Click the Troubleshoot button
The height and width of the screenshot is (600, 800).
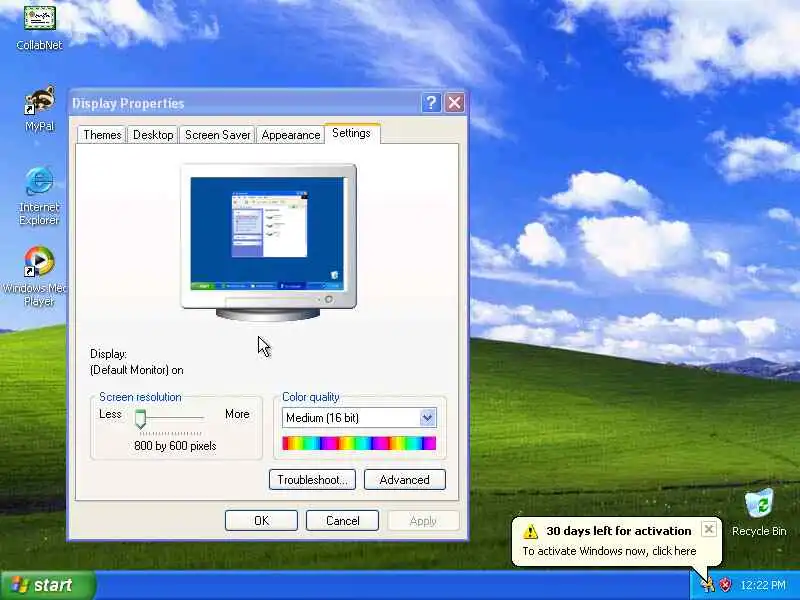click(312, 480)
